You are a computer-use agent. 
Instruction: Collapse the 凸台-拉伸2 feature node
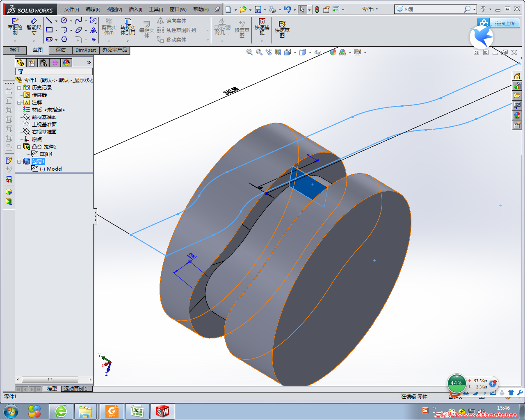19,147
